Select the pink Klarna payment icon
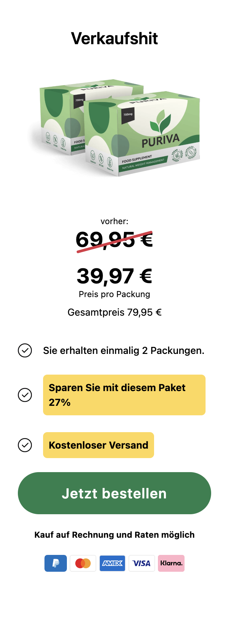 171,563
